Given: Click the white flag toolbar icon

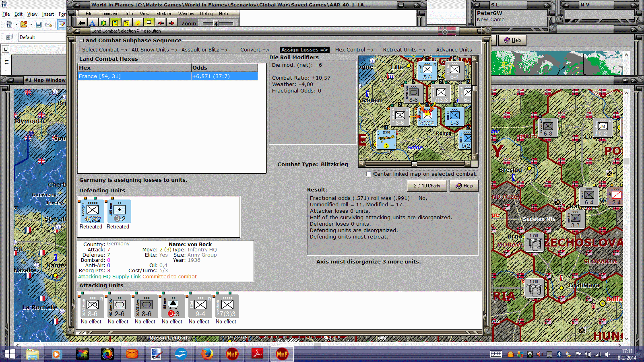Looking at the screenshot, I should 149,23.
